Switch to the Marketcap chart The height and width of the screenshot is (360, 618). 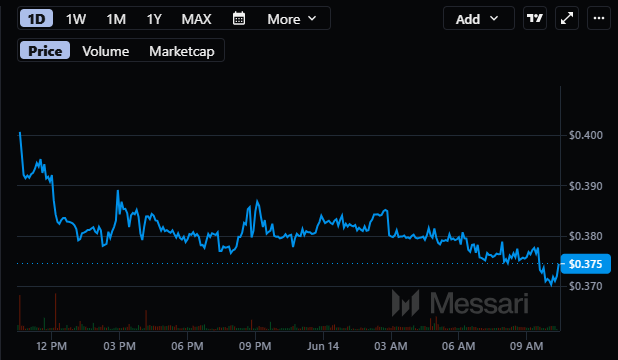pyautogui.click(x=182, y=51)
